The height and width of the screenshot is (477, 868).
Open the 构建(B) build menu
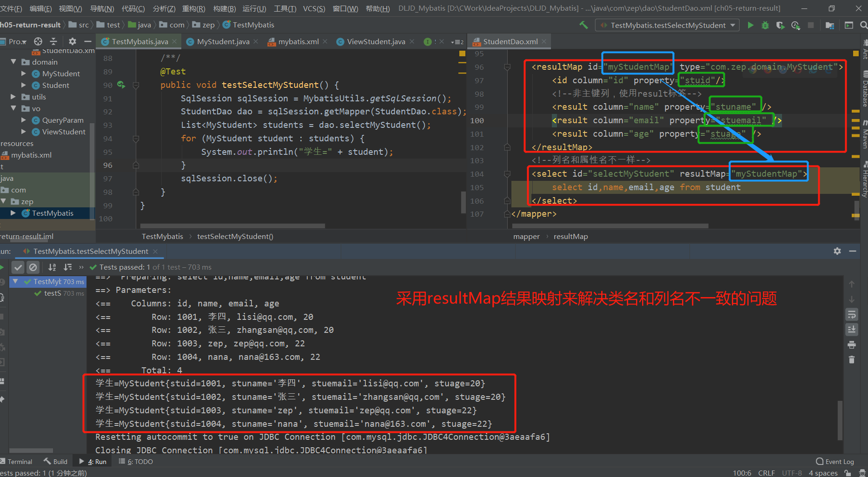(225, 8)
